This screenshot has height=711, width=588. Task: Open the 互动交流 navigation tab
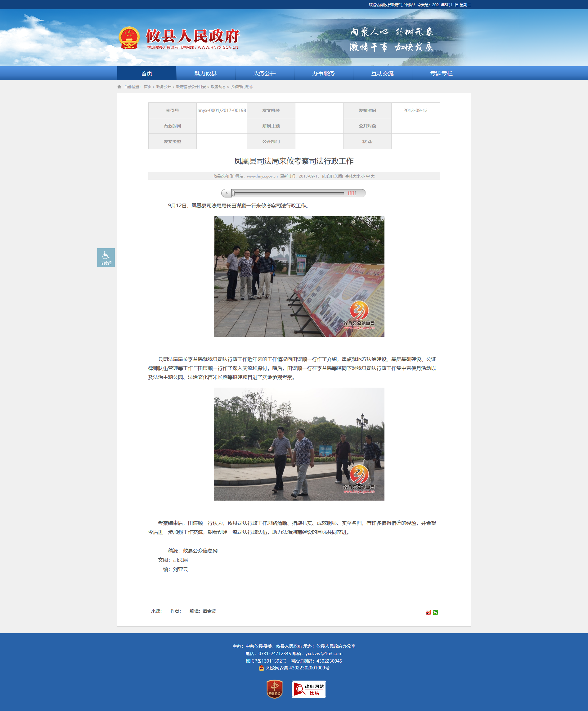pyautogui.click(x=382, y=74)
